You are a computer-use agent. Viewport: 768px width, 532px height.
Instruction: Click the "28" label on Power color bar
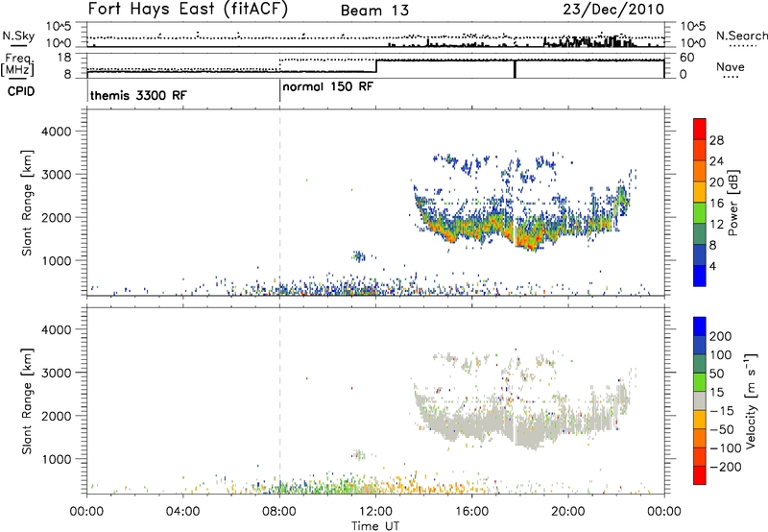pyautogui.click(x=716, y=140)
